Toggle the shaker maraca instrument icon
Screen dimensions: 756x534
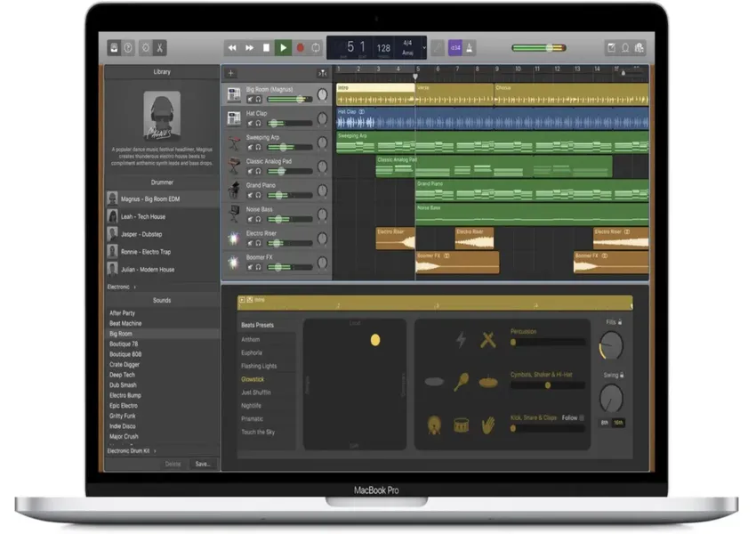coord(461,382)
